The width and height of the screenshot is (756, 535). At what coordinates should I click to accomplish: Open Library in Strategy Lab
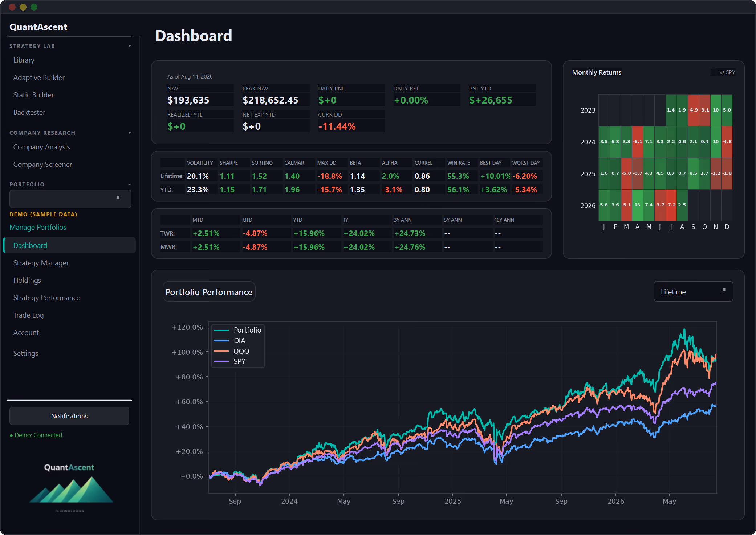(x=24, y=60)
